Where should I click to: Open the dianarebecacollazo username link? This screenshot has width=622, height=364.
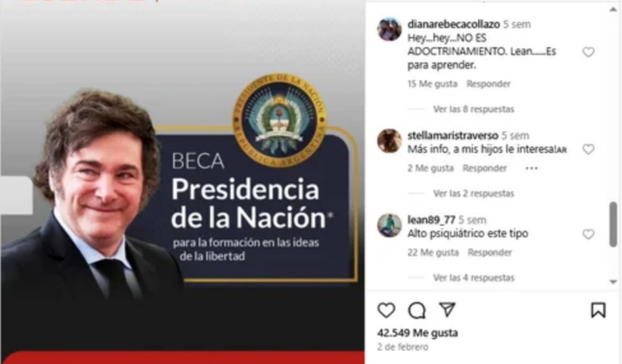pyautogui.click(x=453, y=24)
